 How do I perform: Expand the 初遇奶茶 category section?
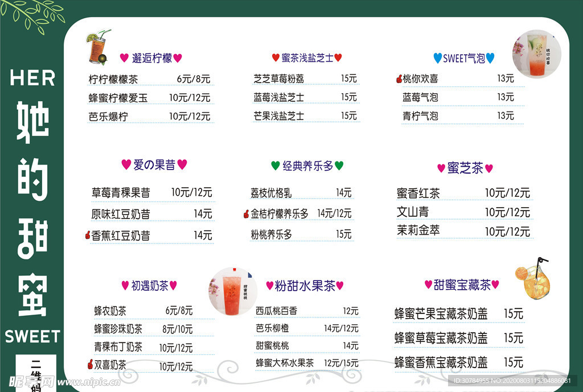149,284
